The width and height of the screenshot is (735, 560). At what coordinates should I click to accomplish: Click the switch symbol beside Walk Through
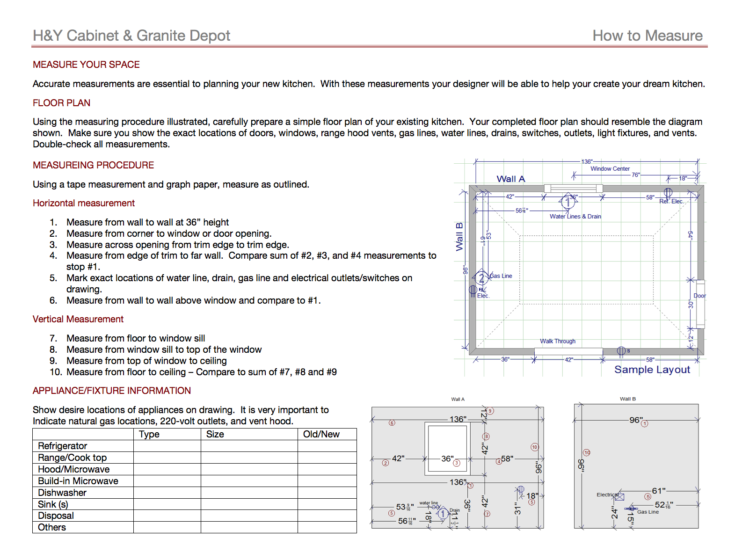click(621, 350)
